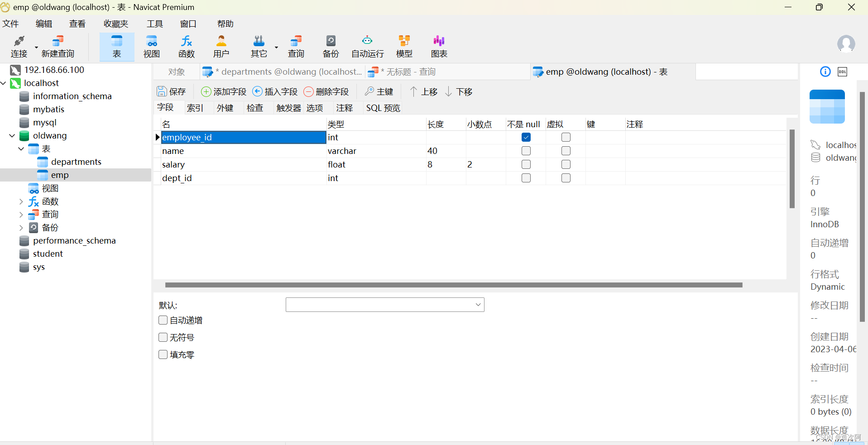868x445 pixels.
Task: Open the Tools (工具) menu
Action: [155, 24]
